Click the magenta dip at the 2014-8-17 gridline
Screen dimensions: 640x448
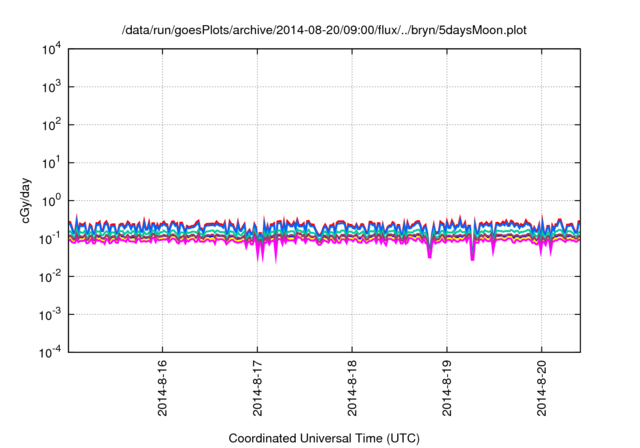[258, 254]
